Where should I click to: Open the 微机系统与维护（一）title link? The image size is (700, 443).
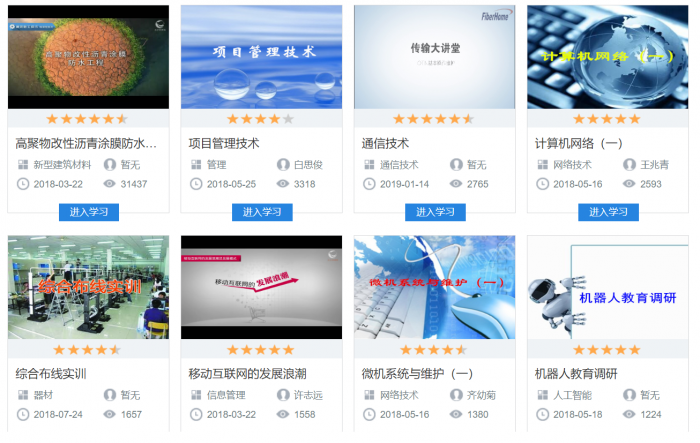click(417, 374)
